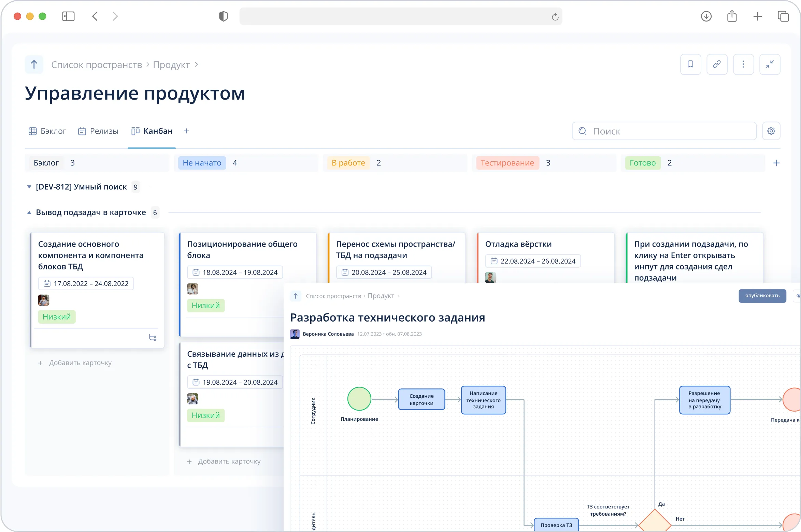Click Низкий tag on Создание основного компонента card
The width and height of the screenshot is (801, 532).
[x=57, y=317]
